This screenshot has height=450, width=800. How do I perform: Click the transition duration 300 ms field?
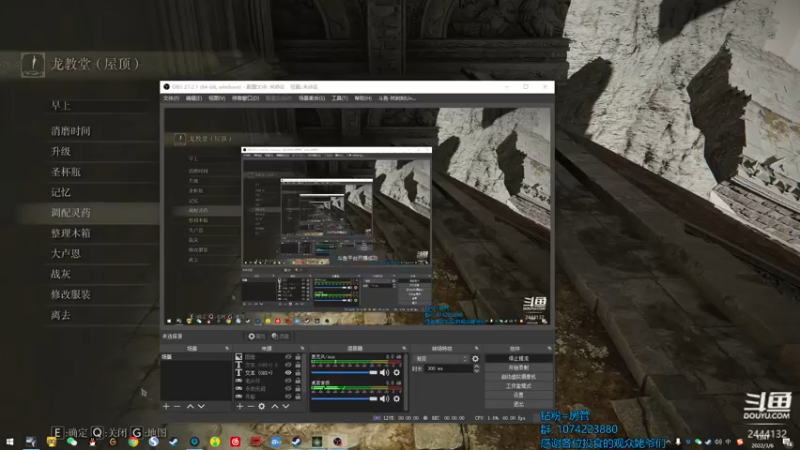(x=448, y=368)
